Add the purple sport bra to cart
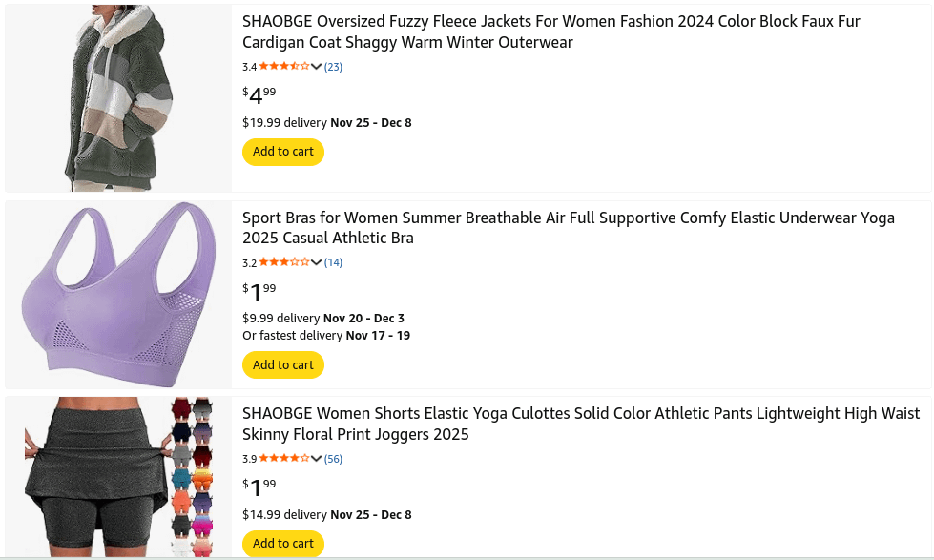 [283, 364]
